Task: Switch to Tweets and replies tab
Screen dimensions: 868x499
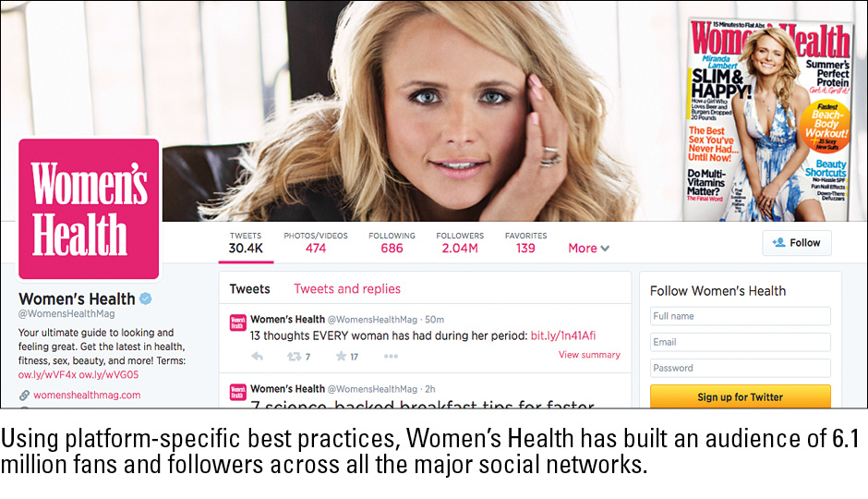Action: tap(347, 288)
